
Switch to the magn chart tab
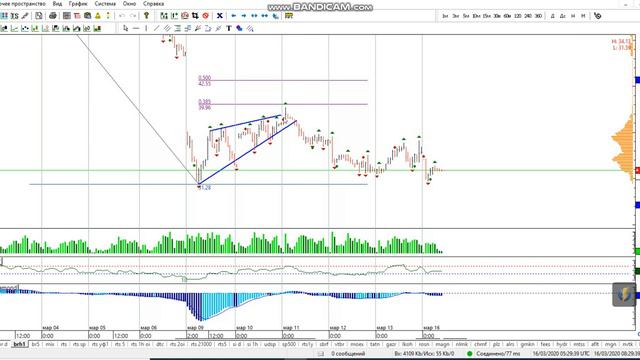(x=442, y=344)
